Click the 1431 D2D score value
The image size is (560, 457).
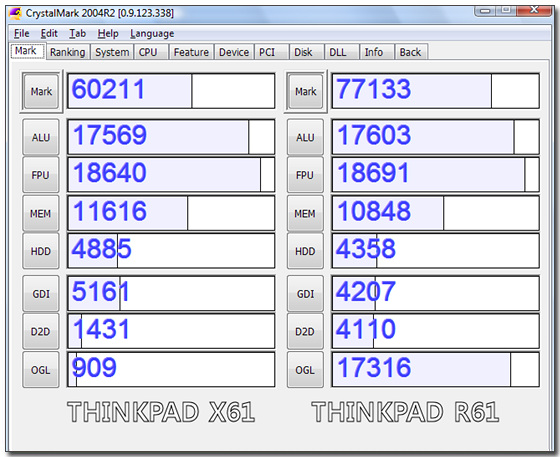coord(101,329)
